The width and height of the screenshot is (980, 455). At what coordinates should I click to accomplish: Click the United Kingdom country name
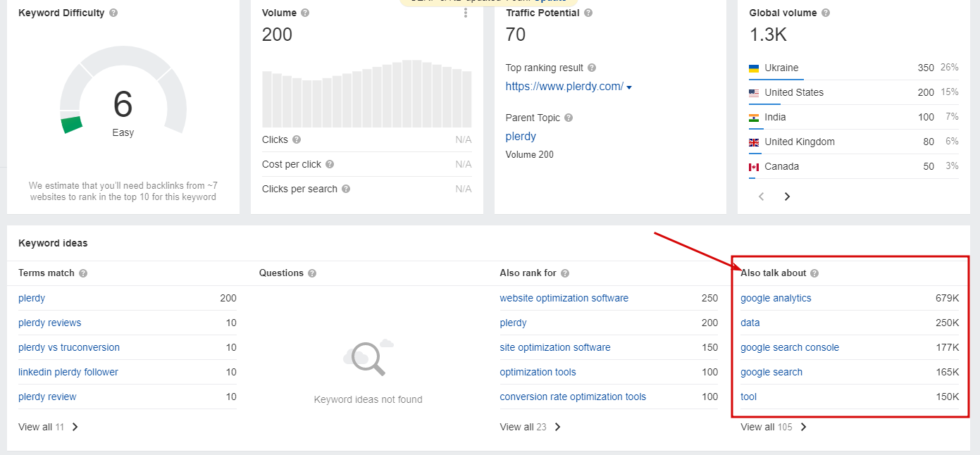tap(800, 142)
